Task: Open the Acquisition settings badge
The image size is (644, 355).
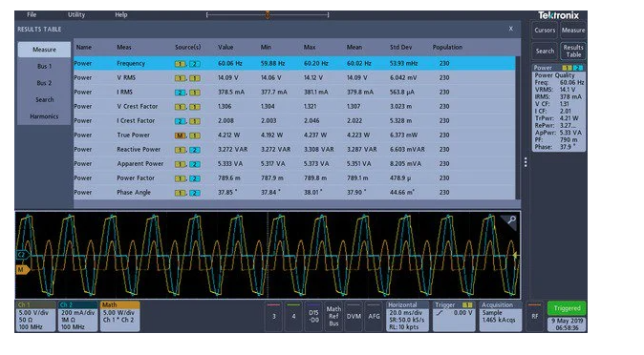Action: click(501, 316)
